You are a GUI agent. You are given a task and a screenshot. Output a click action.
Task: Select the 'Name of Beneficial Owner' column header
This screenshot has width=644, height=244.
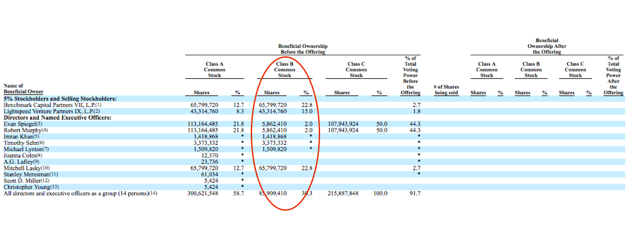pyautogui.click(x=23, y=88)
